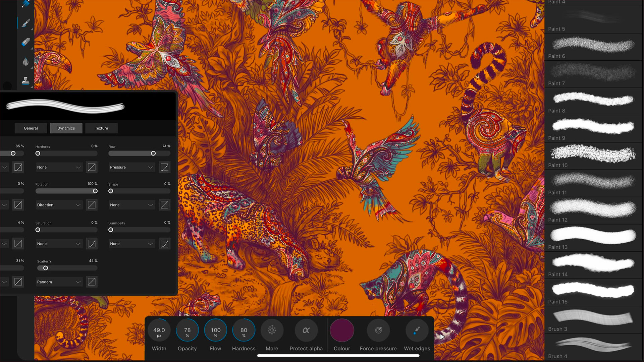
Task: Open the dark purple Colour swatch
Action: click(x=342, y=330)
